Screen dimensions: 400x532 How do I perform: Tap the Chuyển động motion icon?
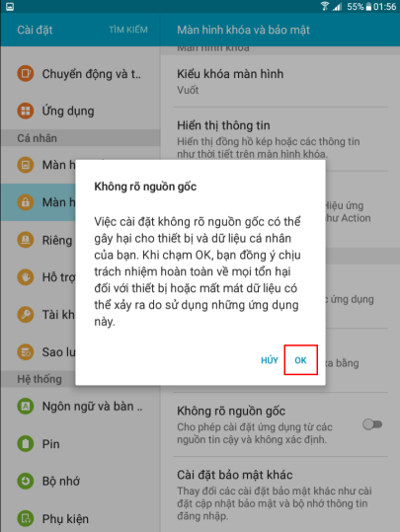pyautogui.click(x=26, y=73)
